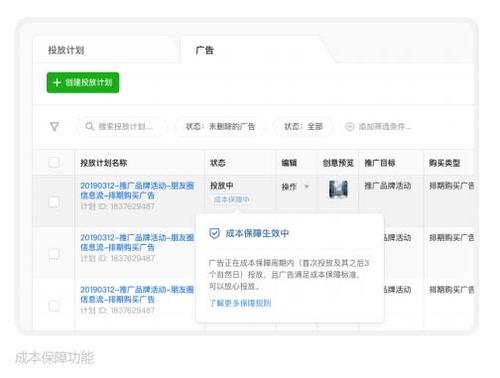Click 添加筛选条件 text
Screen dimensions: 500x378
(385, 126)
